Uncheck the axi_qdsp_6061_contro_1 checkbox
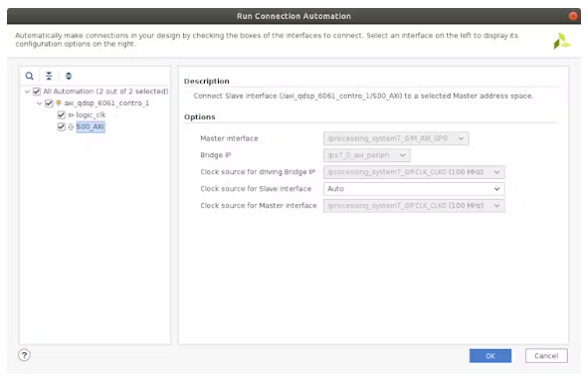This screenshot has height=384, width=588. click(49, 102)
